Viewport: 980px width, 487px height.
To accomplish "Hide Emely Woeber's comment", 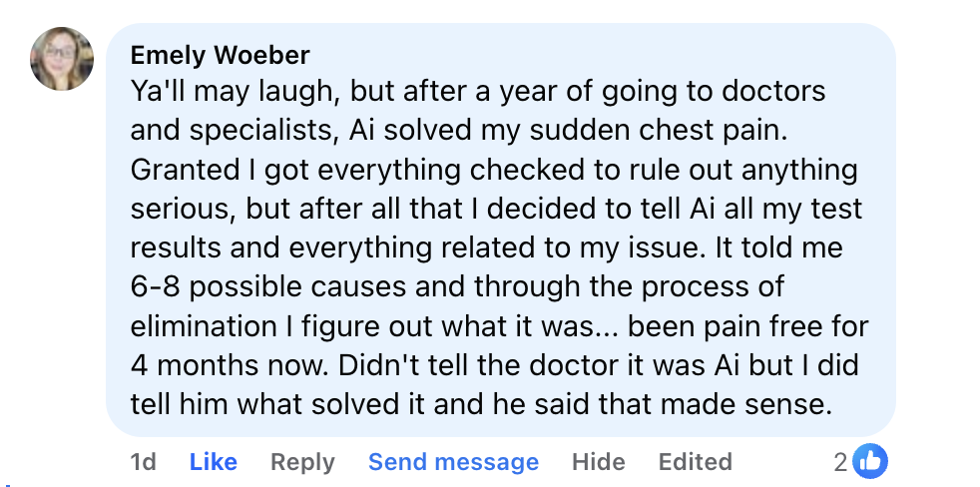I will [x=598, y=462].
